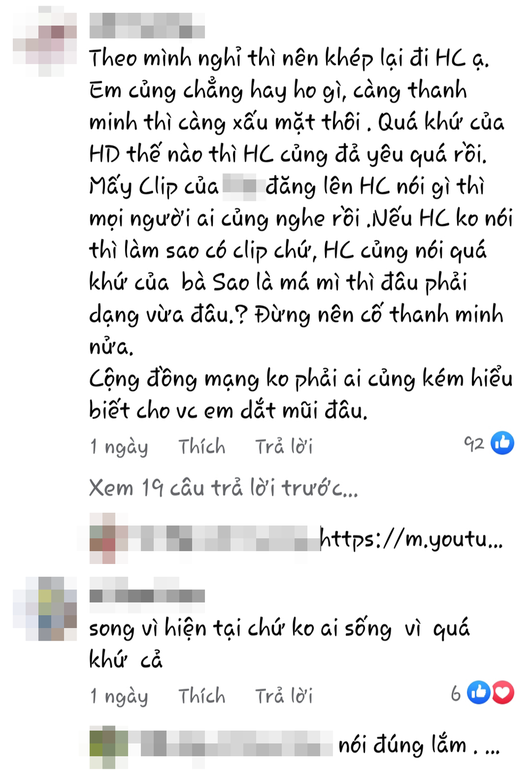
Task: Open second commenter's pixelated profile avatar
Action: (45, 609)
